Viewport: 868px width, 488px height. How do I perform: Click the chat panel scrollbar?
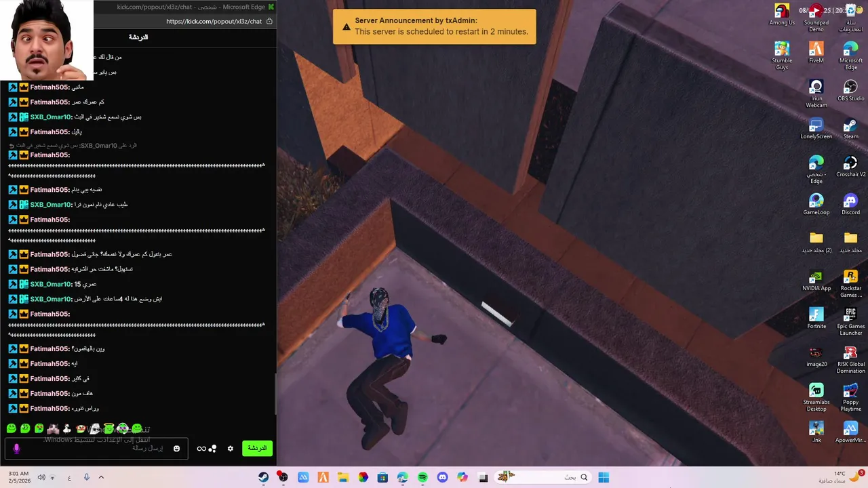coord(275,393)
